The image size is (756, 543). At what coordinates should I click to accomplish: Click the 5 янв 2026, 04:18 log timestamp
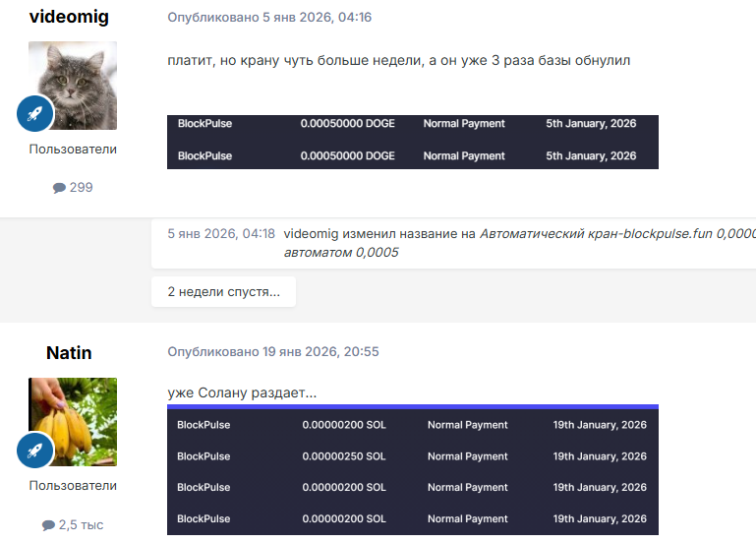221,234
